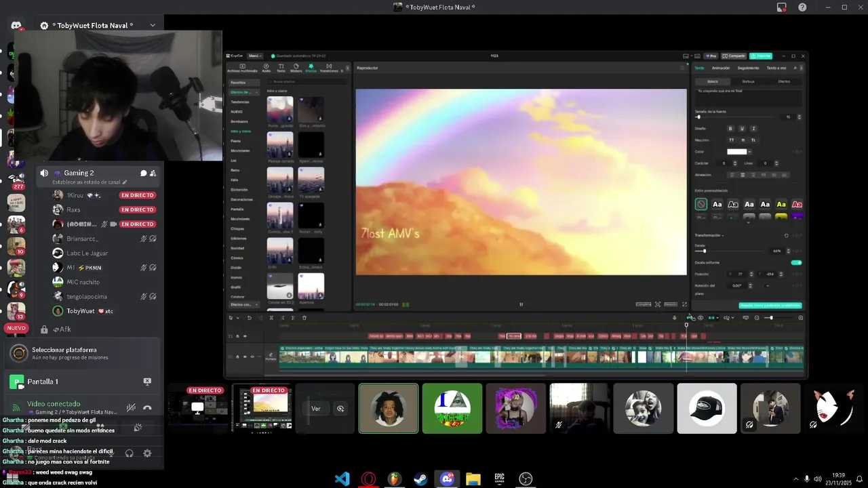Reset the Transformación settings
Image resolution: width=868 pixels, height=488 pixels.
(786, 235)
